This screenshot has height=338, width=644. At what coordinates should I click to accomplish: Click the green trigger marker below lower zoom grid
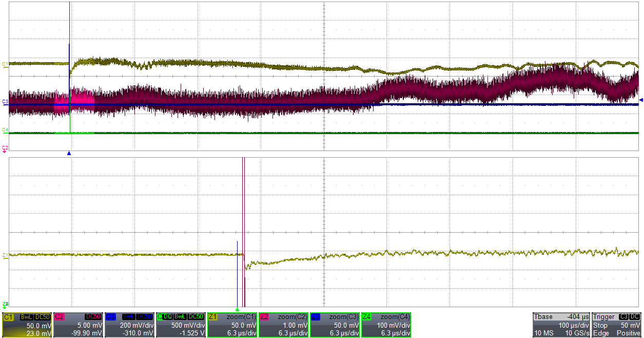[x=237, y=309]
